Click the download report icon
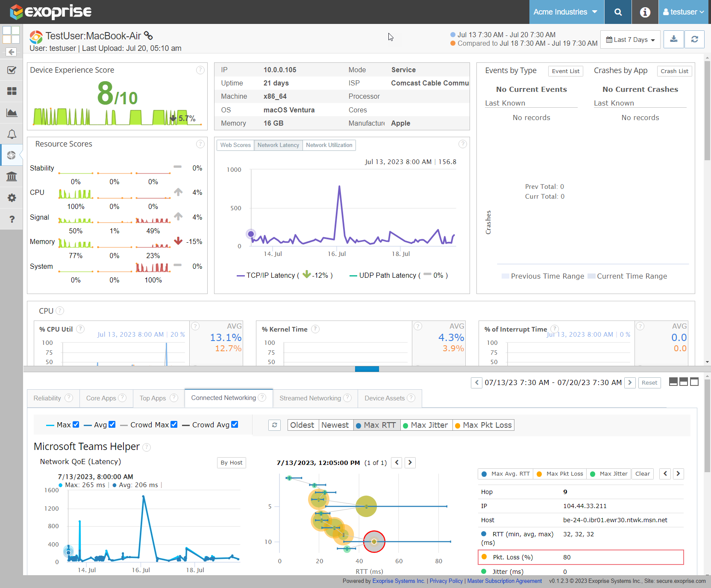This screenshot has height=588, width=711. 674,39
